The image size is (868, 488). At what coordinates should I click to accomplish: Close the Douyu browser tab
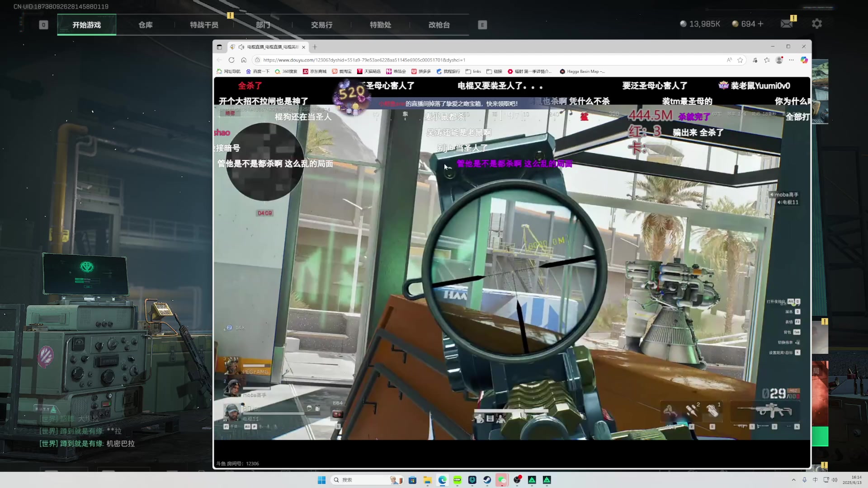(x=304, y=47)
